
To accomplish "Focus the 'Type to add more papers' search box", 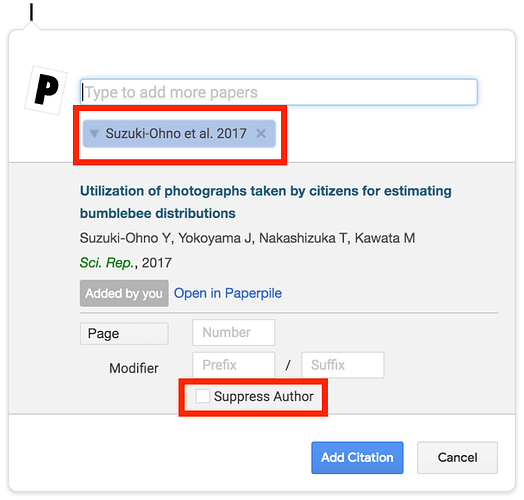I will point(279,92).
